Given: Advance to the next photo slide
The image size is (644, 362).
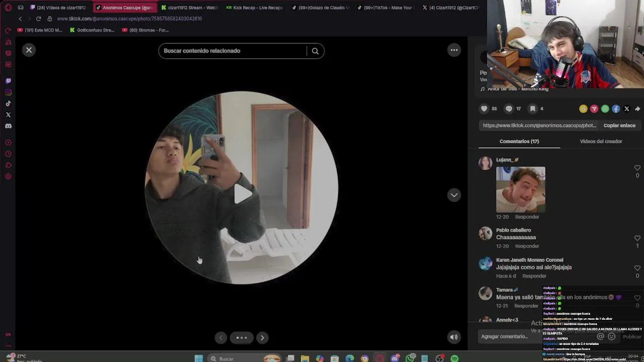Looking at the screenshot, I should tap(262, 338).
